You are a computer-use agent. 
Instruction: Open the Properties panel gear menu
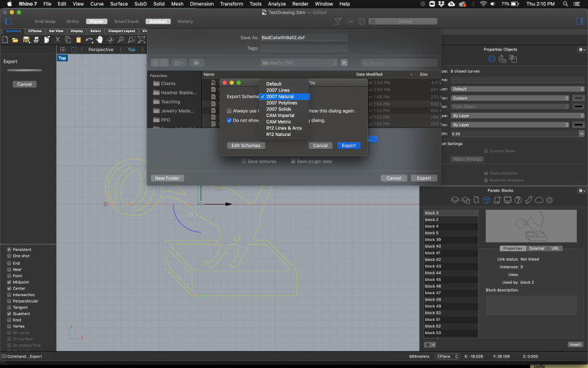581,50
